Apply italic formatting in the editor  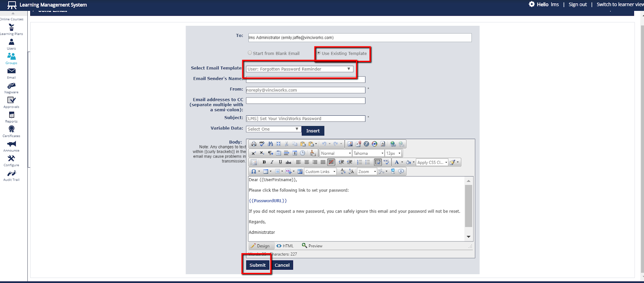(272, 162)
